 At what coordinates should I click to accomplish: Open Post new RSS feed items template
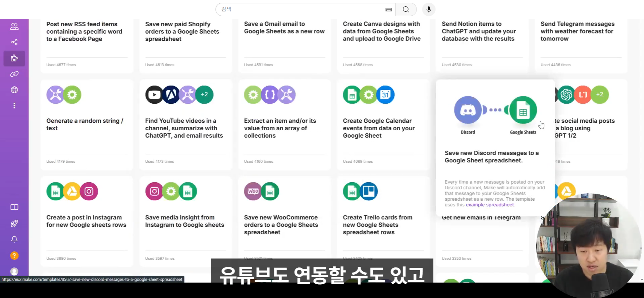[x=84, y=32]
